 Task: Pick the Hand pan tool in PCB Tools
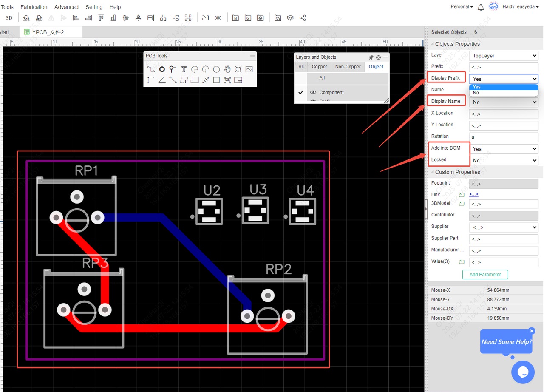pos(227,69)
